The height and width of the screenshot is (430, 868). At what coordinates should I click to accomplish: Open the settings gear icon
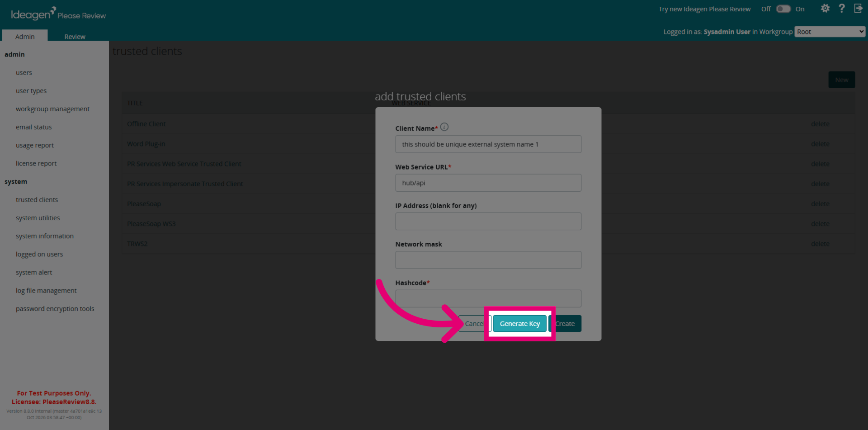[825, 9]
